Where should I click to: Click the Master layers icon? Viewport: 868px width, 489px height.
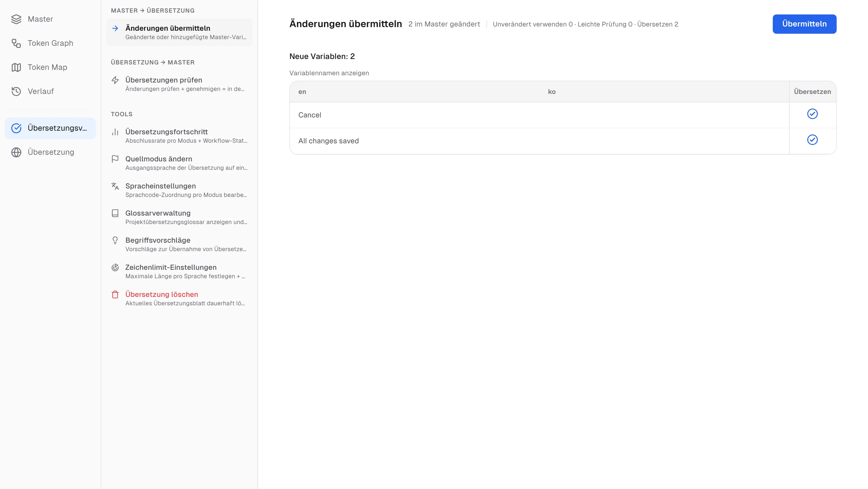point(16,19)
